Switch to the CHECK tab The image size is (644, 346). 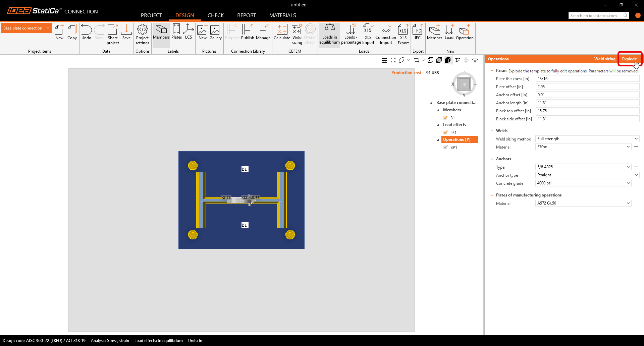[x=215, y=15]
